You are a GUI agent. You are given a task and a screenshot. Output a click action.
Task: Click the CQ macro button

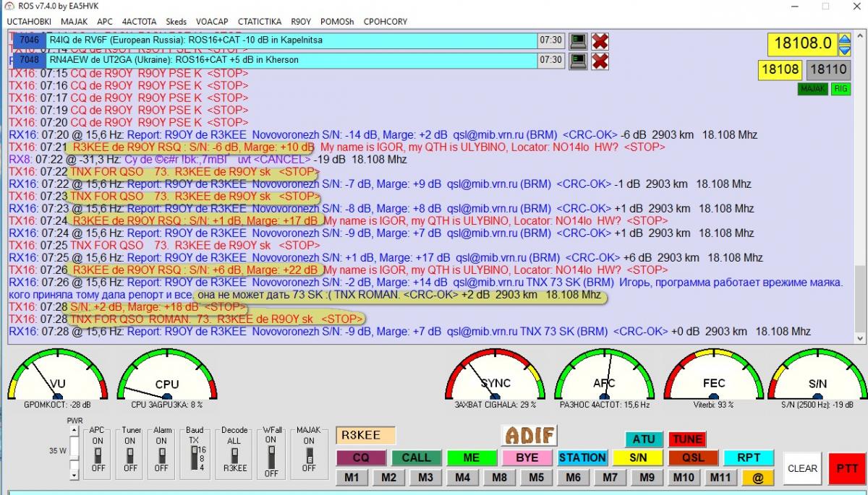tap(360, 457)
